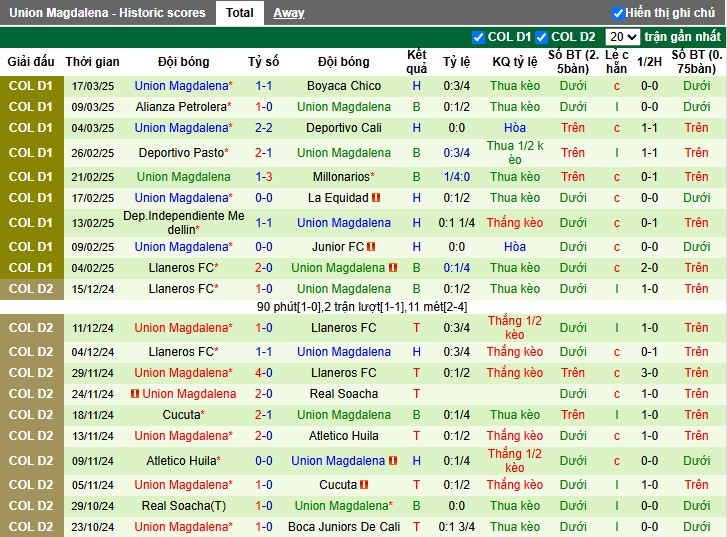Click the 1/2H column header
Viewport: 727px width, 537px height.
pos(649,62)
